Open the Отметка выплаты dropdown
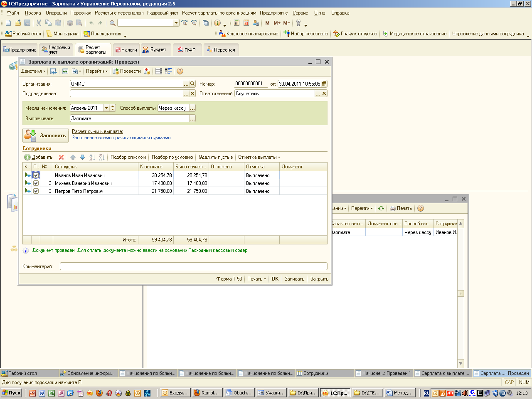This screenshot has height=399, width=532. [259, 157]
